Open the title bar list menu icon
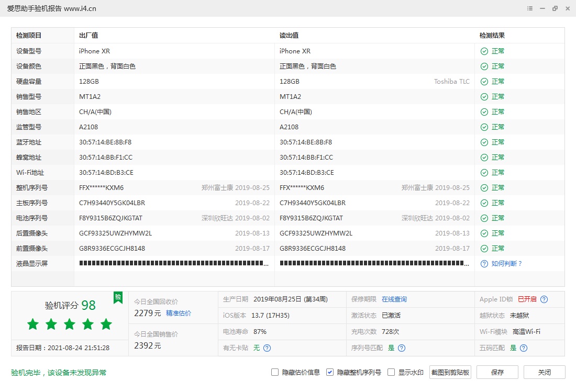 (x=530, y=8)
